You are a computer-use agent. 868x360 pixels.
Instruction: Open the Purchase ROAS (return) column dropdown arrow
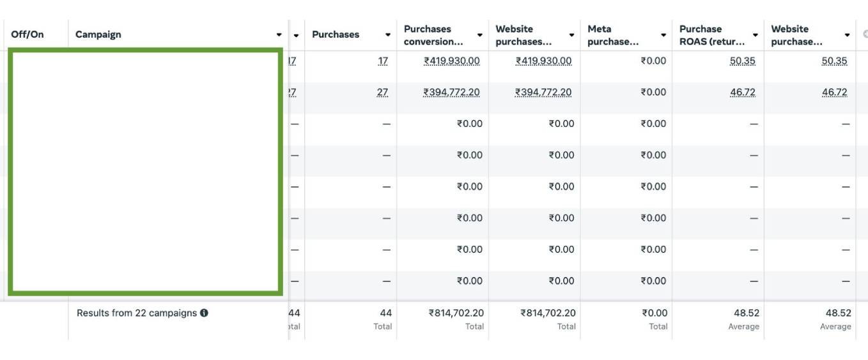755,35
